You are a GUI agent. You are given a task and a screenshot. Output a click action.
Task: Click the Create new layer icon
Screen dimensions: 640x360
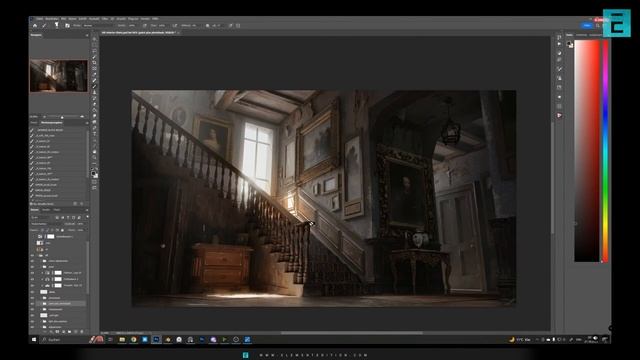(76, 332)
